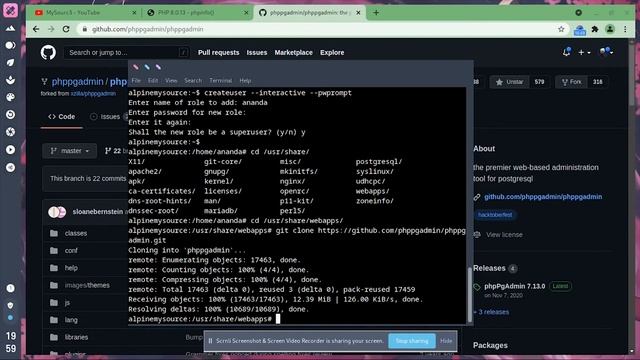The width and height of the screenshot is (640, 360).
Task: Click the dock circular arrow icon
Action: (10, 115)
